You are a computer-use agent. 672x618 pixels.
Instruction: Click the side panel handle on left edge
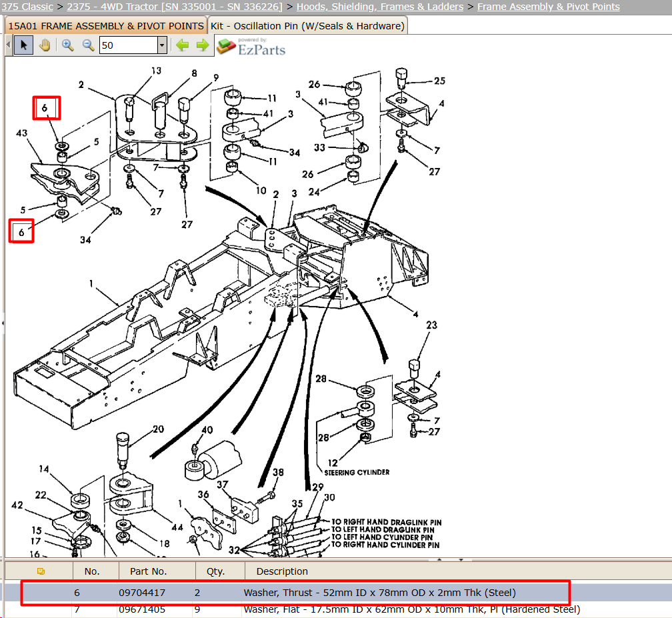point(2,322)
